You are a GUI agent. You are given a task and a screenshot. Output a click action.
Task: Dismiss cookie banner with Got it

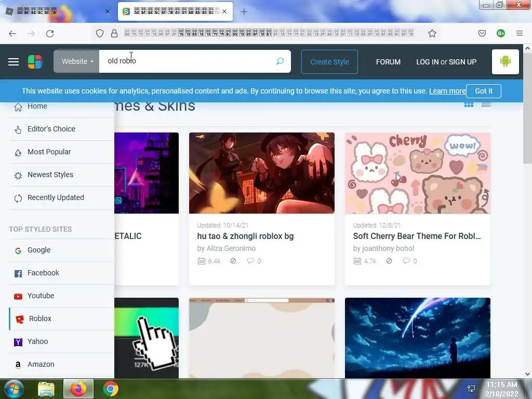[484, 91]
